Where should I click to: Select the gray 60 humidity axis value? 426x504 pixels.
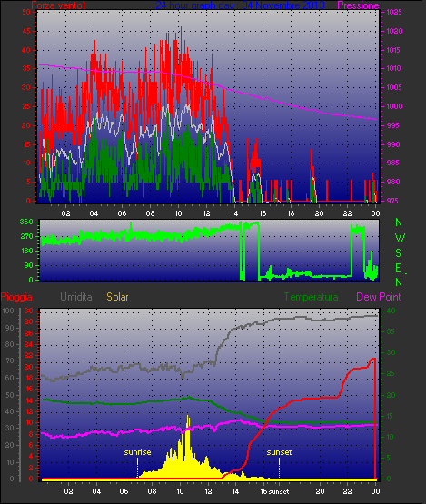click(x=10, y=378)
